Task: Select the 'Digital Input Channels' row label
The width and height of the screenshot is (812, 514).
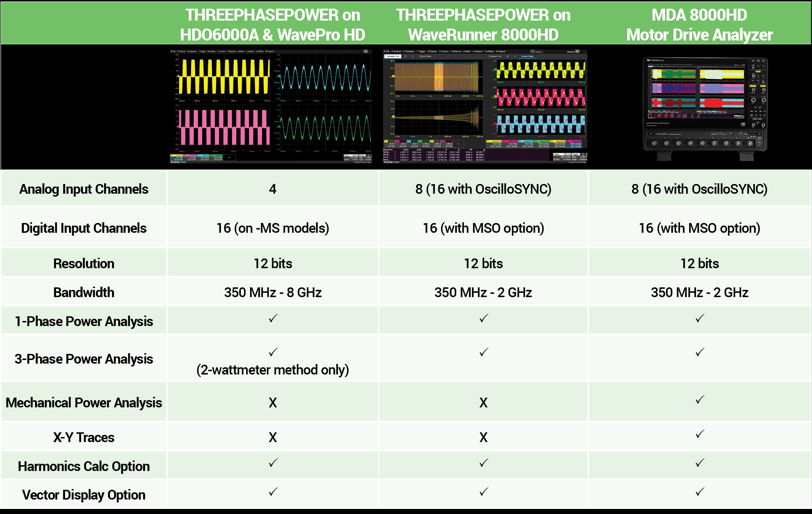Action: (84, 228)
